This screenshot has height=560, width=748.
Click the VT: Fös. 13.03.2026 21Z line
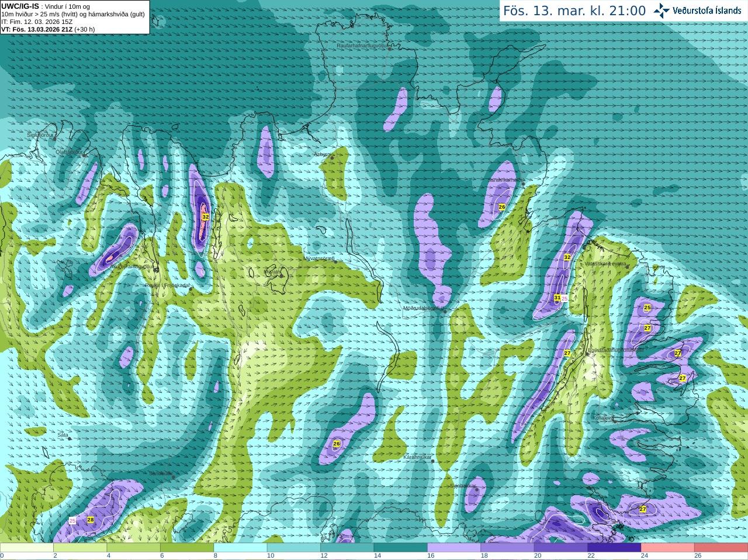tap(48, 29)
